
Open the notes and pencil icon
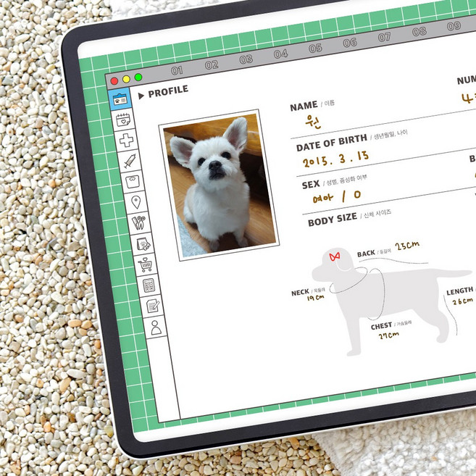pyautogui.click(x=153, y=306)
